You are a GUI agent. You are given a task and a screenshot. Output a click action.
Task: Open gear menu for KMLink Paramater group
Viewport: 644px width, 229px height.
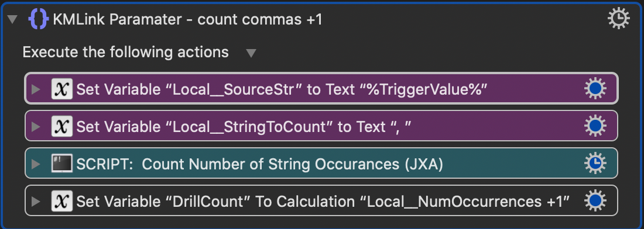pos(618,19)
